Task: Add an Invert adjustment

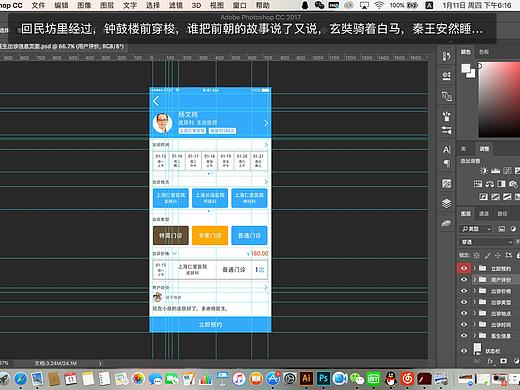Action: (484, 197)
